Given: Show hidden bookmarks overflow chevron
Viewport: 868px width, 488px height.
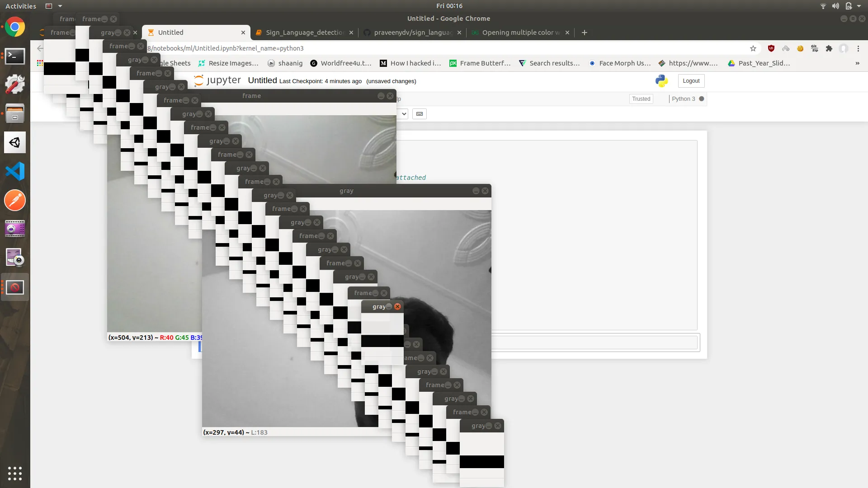Looking at the screenshot, I should pos(857,63).
